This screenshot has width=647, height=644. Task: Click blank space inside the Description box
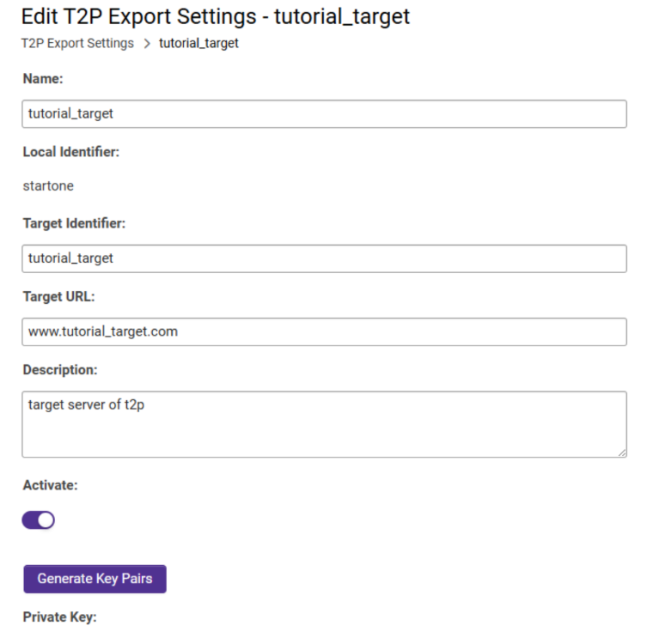[344, 434]
